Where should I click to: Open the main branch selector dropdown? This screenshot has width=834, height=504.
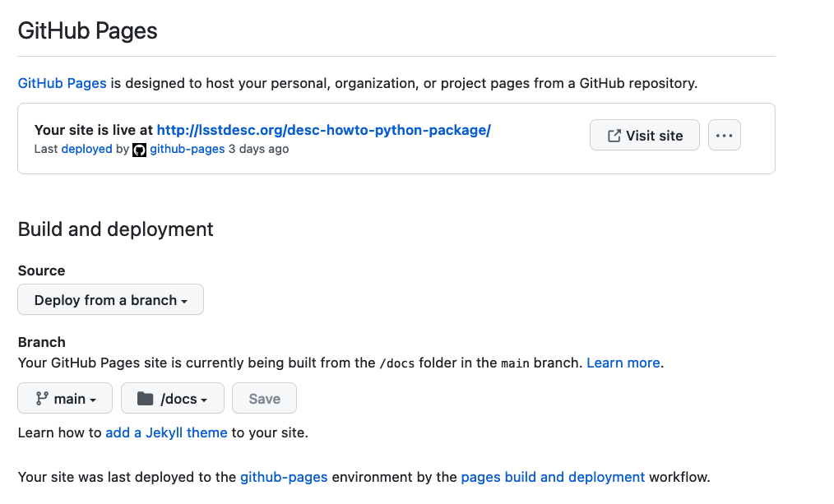[x=65, y=398]
